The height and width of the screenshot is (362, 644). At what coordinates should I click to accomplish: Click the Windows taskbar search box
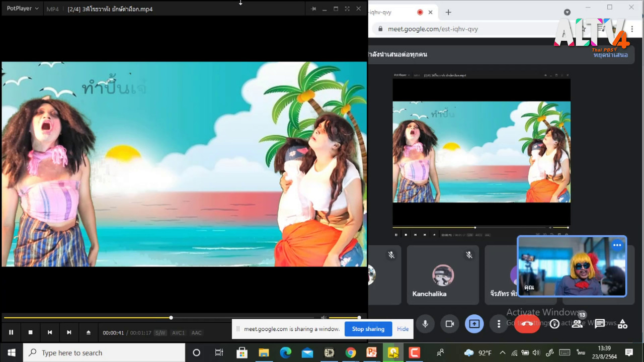click(104, 352)
